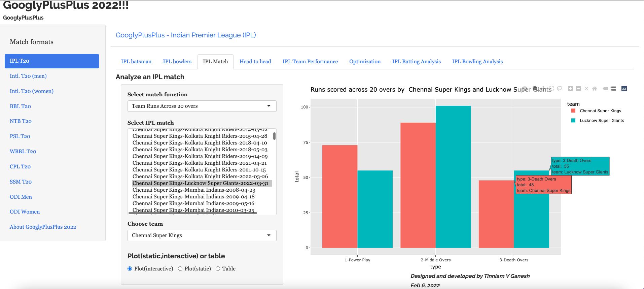Click the Plotly logo icon
644x289 pixels.
pos(624,89)
